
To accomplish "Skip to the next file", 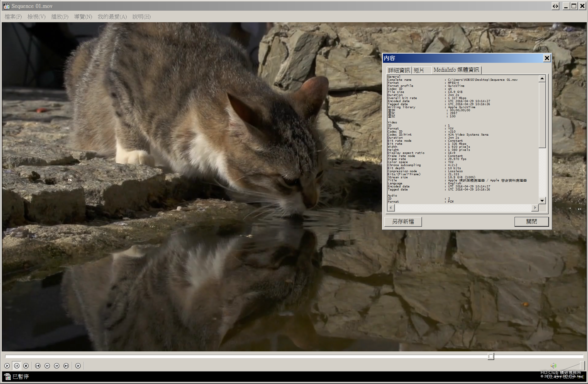I will tap(66, 366).
